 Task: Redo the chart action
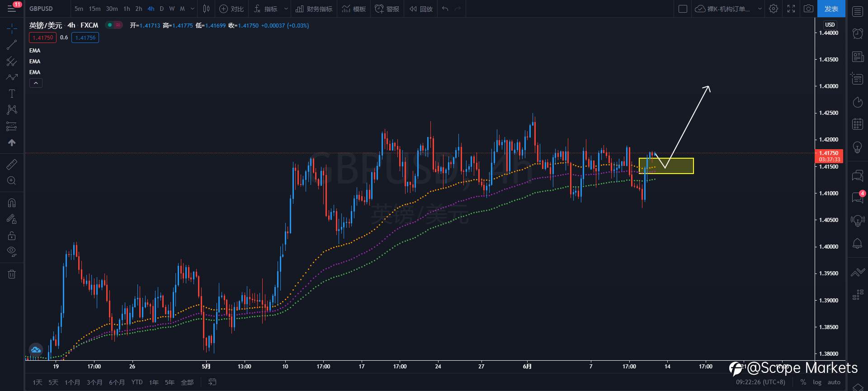coord(458,9)
